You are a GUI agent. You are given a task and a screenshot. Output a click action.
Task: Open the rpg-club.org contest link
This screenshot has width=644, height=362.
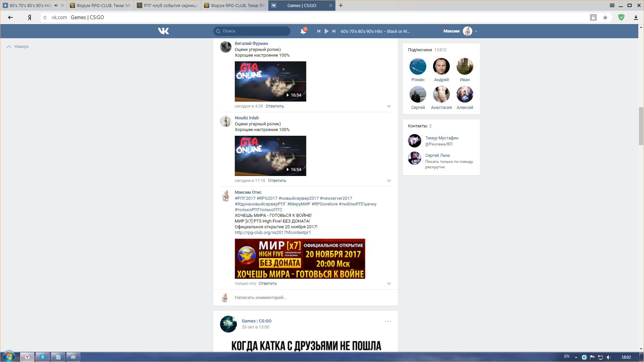click(273, 233)
